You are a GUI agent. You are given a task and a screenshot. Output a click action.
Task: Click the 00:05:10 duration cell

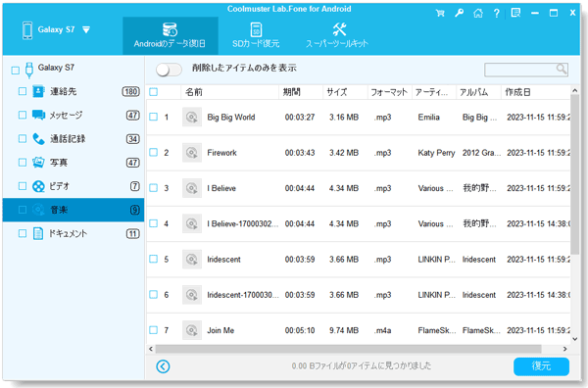[x=300, y=330]
